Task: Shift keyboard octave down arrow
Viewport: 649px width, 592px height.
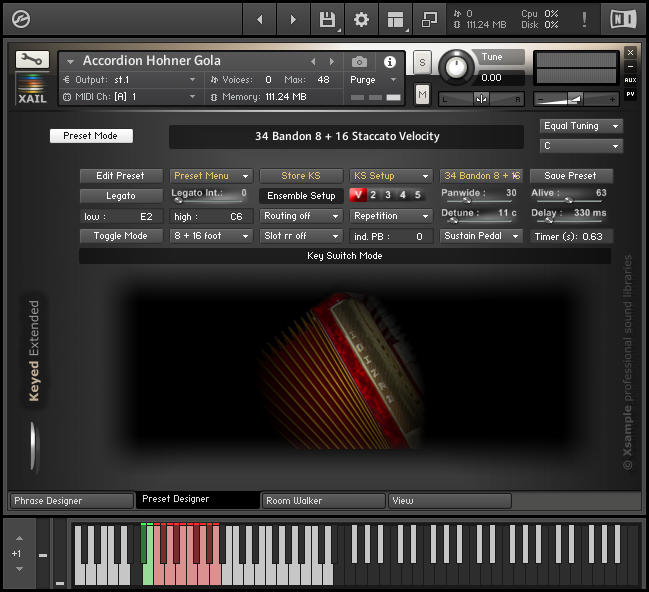Action: [19, 569]
